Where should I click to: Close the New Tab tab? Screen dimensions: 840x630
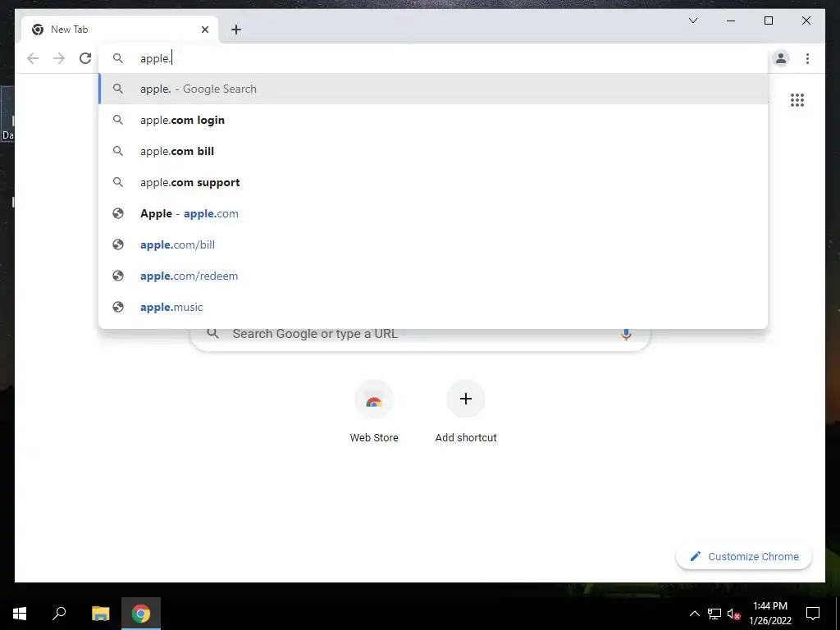(x=204, y=30)
